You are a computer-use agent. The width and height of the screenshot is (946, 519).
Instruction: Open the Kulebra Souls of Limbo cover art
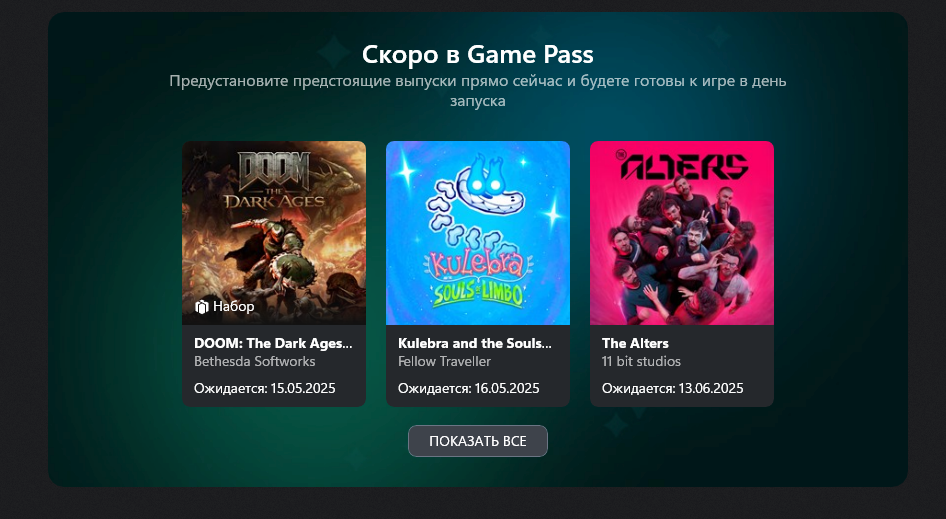tap(478, 233)
